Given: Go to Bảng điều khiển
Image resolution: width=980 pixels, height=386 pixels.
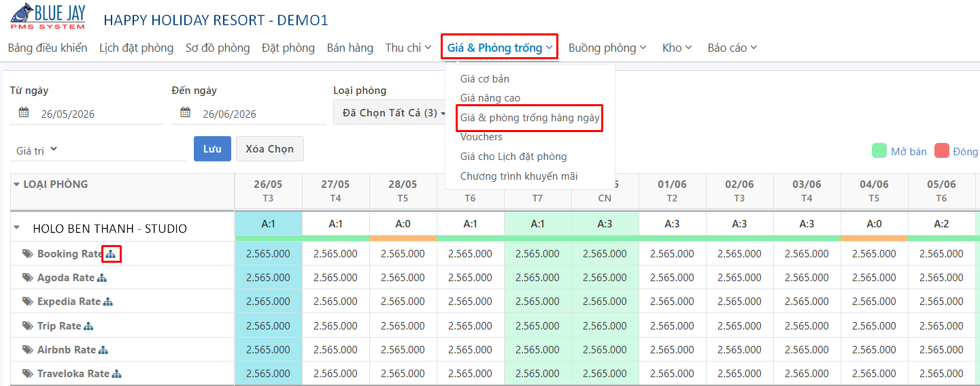Looking at the screenshot, I should (x=48, y=48).
